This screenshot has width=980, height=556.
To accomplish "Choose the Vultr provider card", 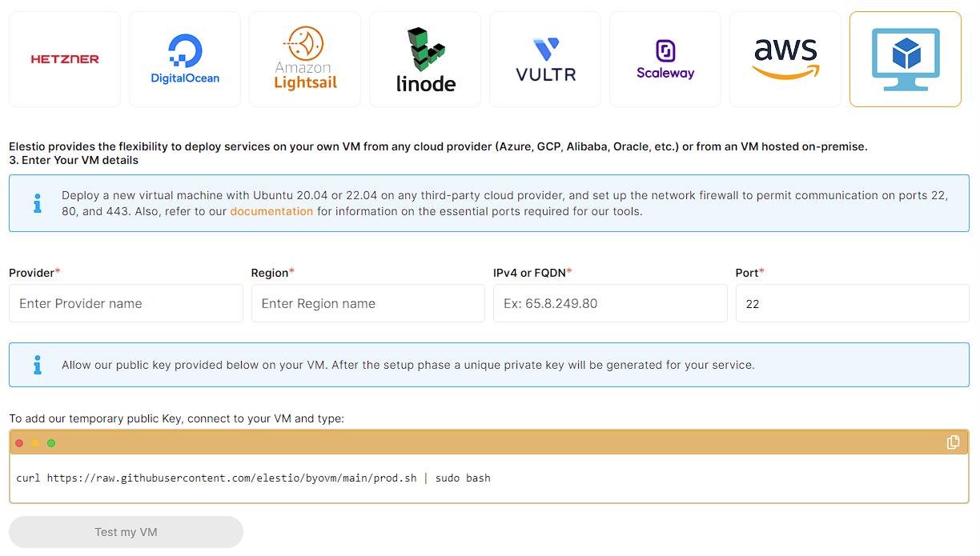I will [545, 59].
